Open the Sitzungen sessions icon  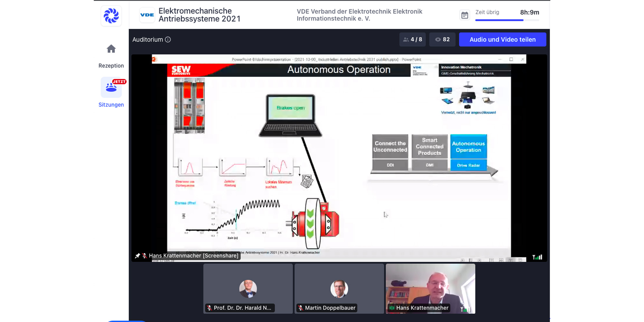(x=111, y=87)
